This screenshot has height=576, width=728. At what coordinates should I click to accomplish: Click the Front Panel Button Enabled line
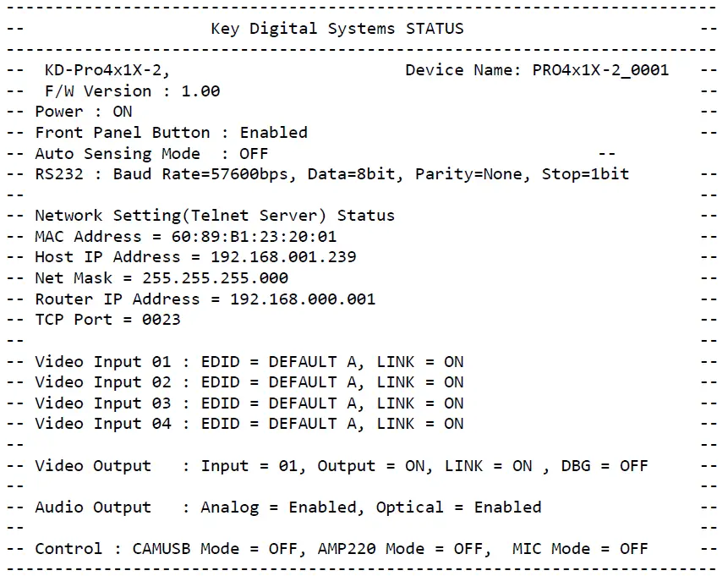pyautogui.click(x=171, y=133)
